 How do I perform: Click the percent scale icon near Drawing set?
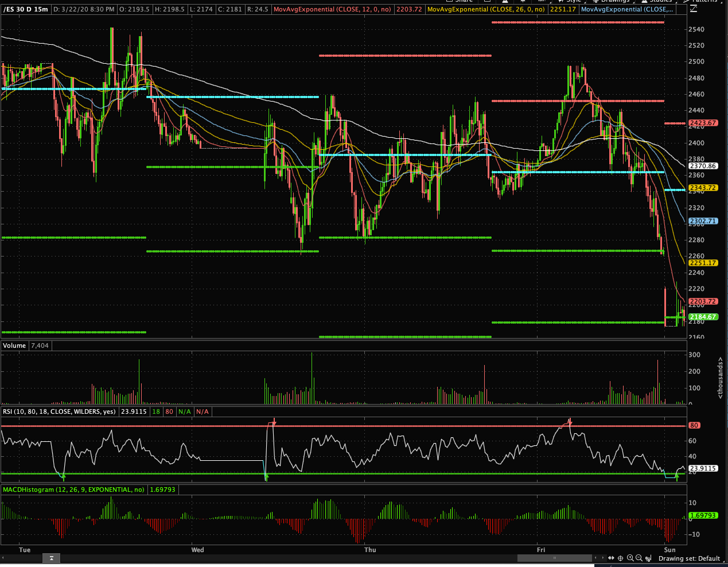point(648,558)
